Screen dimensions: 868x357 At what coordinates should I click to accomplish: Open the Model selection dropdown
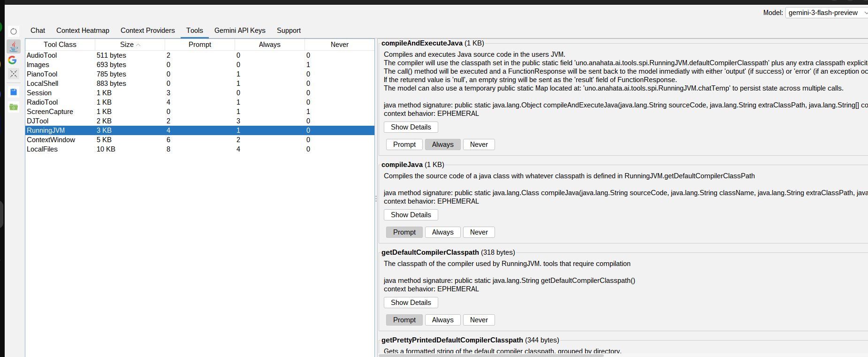[x=827, y=13]
